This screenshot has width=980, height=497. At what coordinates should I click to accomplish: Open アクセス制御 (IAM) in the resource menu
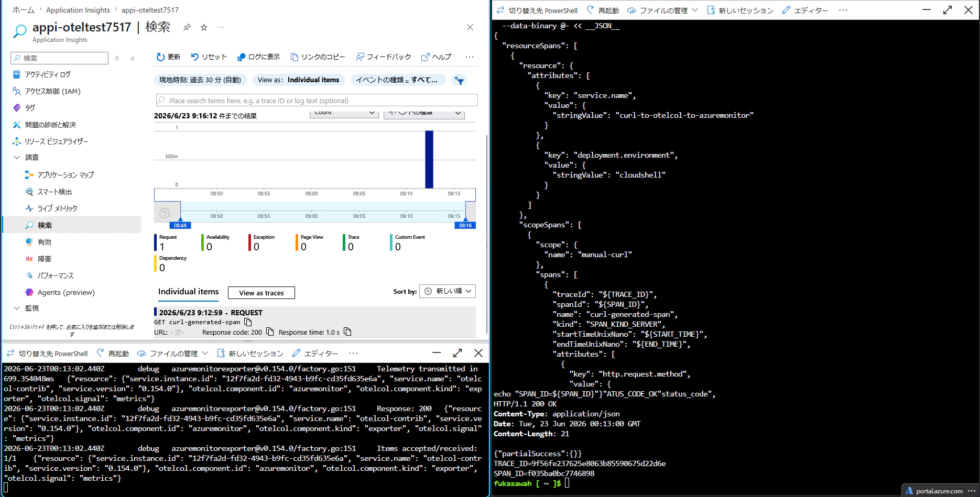click(x=53, y=91)
